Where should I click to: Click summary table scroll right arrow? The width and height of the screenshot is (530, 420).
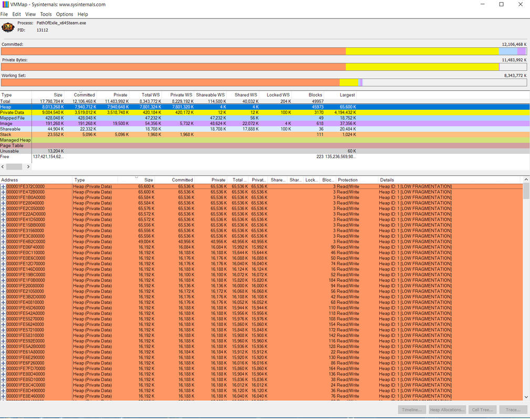(28, 166)
